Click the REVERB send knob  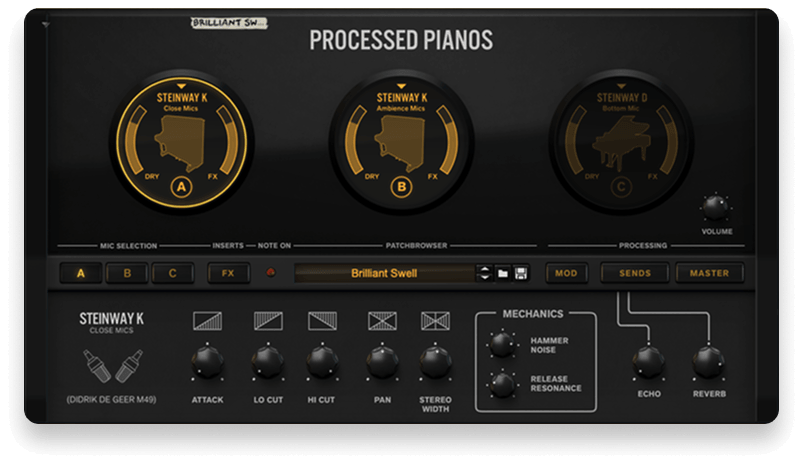pos(709,362)
